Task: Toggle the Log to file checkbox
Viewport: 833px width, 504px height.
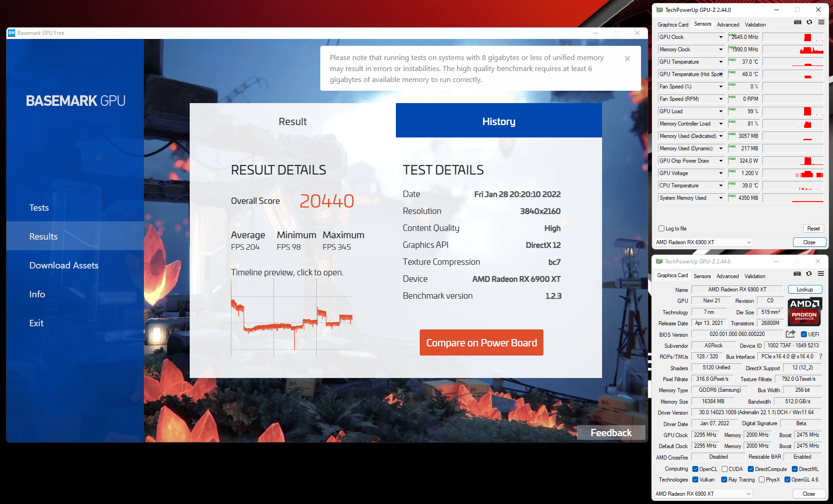Action: coord(661,229)
